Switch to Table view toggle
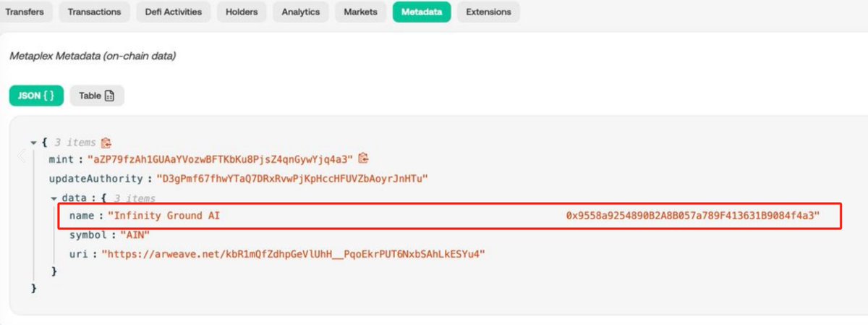Screen dimensions: 868x325 click(97, 96)
